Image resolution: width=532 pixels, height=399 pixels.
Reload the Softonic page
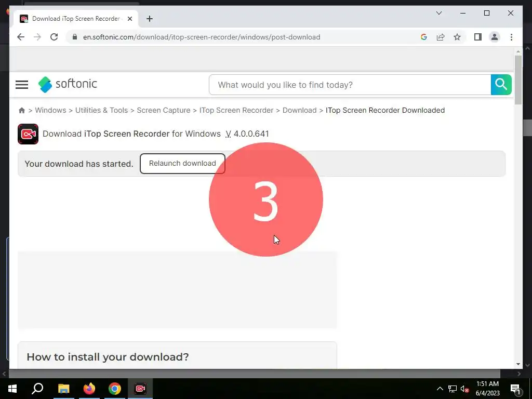coord(54,37)
